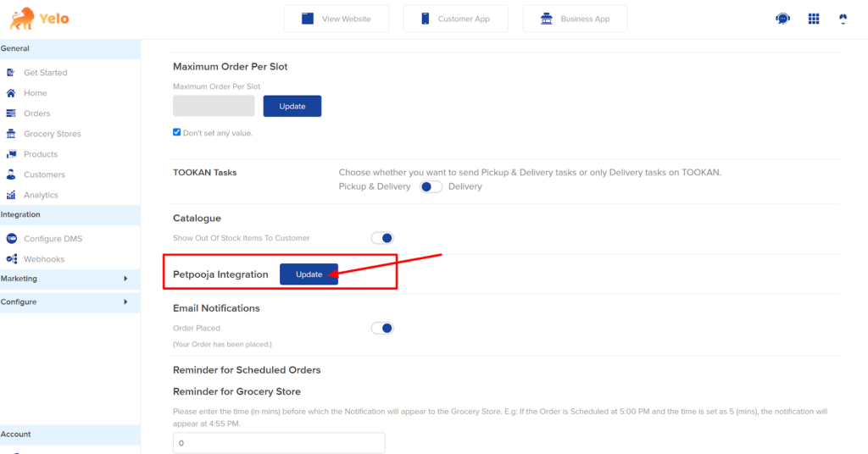Screen dimensions: 868x454
Task: Click Update for Maximum Order Per Slot
Action: [292, 106]
